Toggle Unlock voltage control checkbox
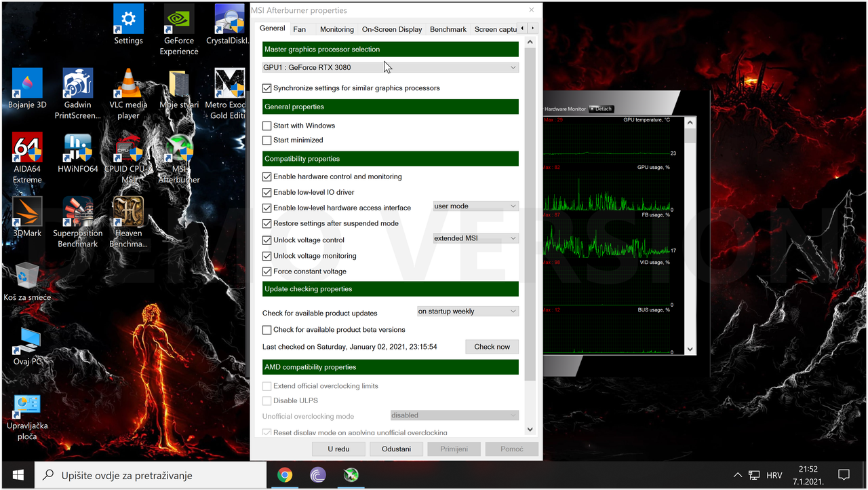 pos(267,240)
